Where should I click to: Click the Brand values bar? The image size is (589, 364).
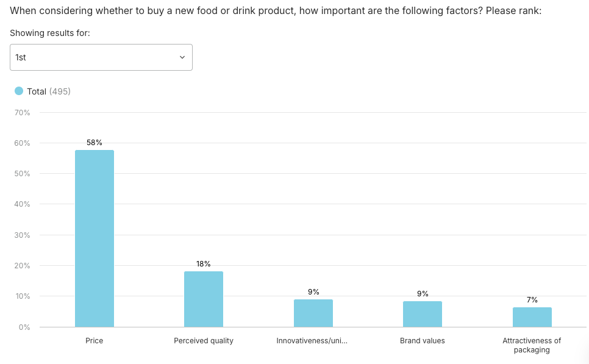tap(423, 314)
